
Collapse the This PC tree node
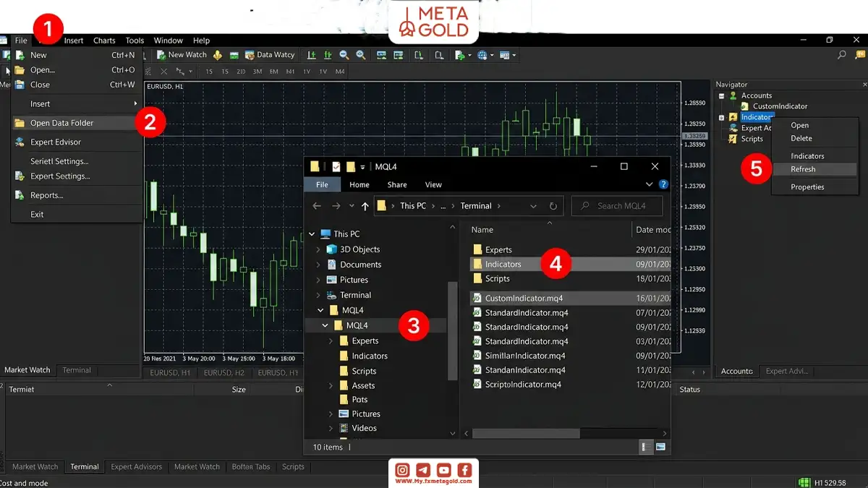[312, 234]
